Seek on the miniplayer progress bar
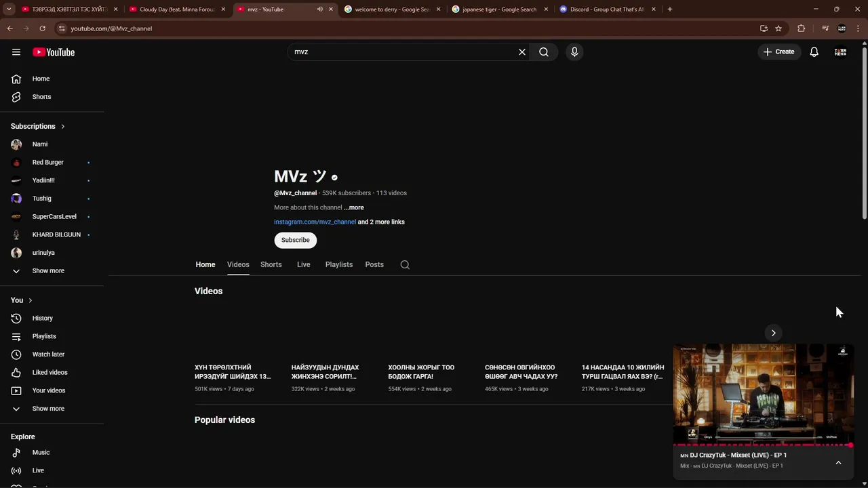 pos(764,445)
